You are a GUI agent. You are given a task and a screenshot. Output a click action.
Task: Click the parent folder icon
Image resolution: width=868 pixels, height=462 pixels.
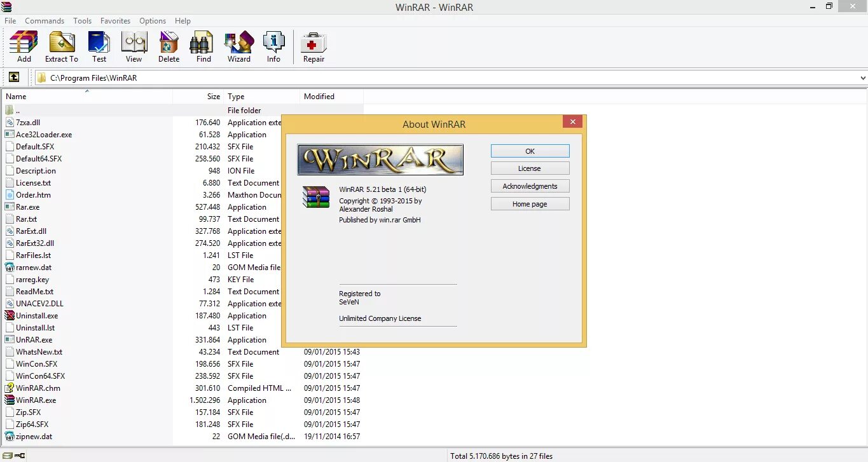[x=10, y=111]
